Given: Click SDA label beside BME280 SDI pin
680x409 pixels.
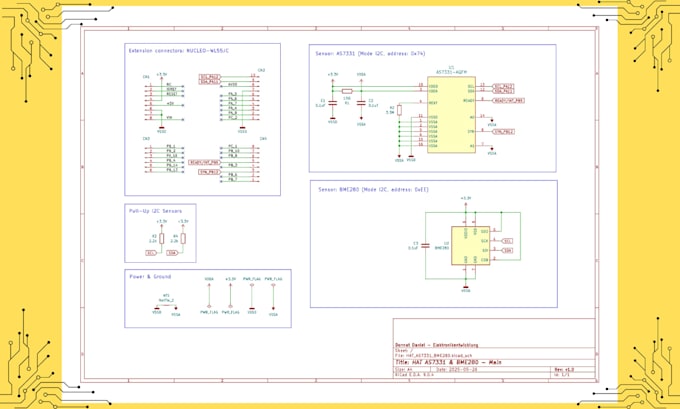Looking at the screenshot, I should pos(507,250).
